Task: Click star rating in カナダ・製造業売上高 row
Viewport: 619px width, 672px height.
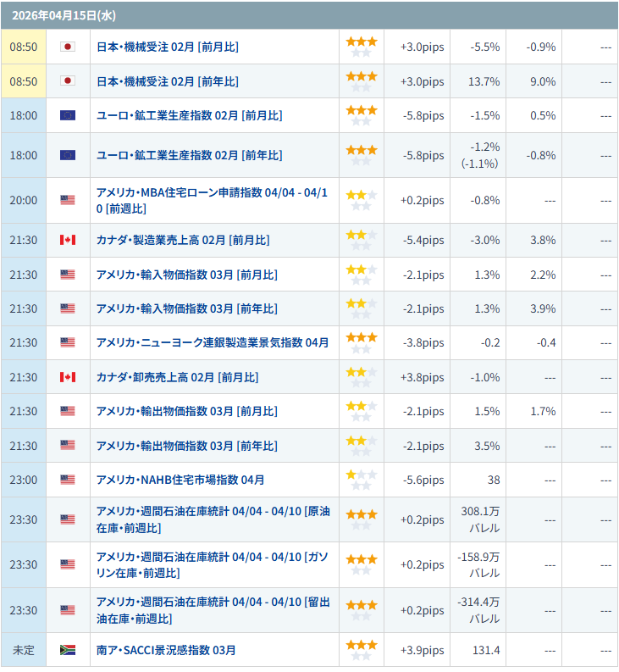Action: [361, 240]
